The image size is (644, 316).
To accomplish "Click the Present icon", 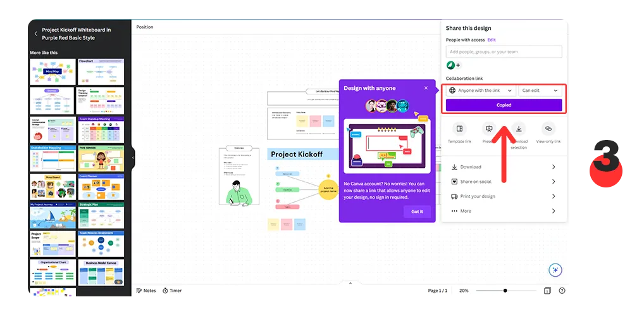I will click(x=489, y=129).
